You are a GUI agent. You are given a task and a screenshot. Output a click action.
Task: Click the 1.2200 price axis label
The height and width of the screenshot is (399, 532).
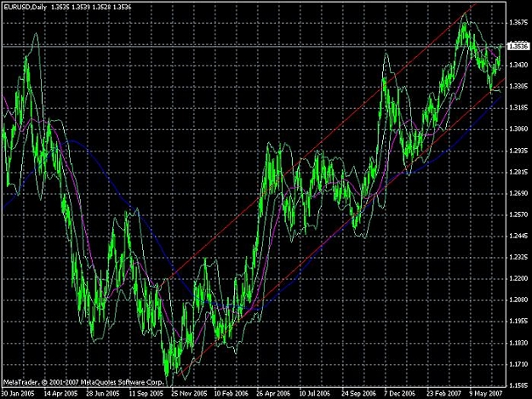pos(519,279)
